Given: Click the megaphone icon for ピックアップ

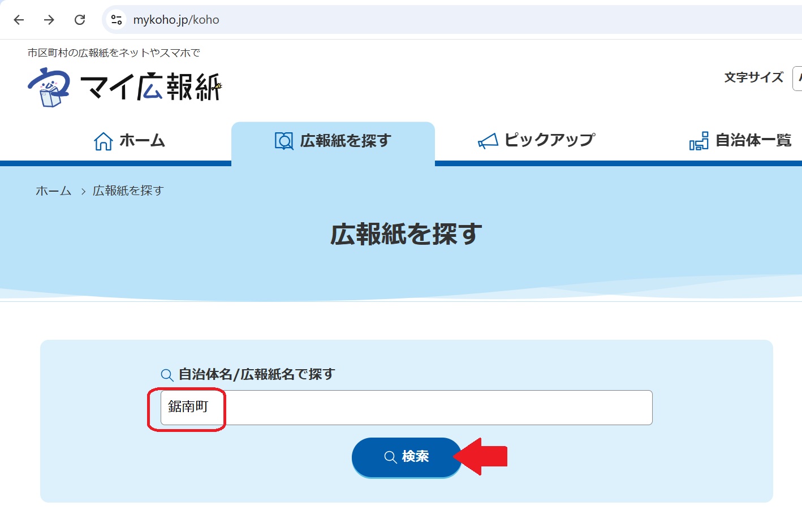Looking at the screenshot, I should pyautogui.click(x=488, y=141).
